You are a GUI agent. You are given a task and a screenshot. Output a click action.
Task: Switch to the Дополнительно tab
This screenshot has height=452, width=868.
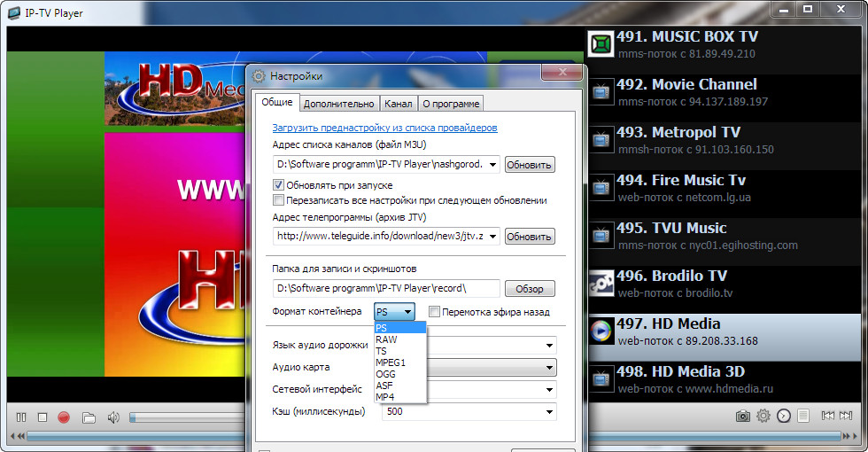tap(338, 104)
